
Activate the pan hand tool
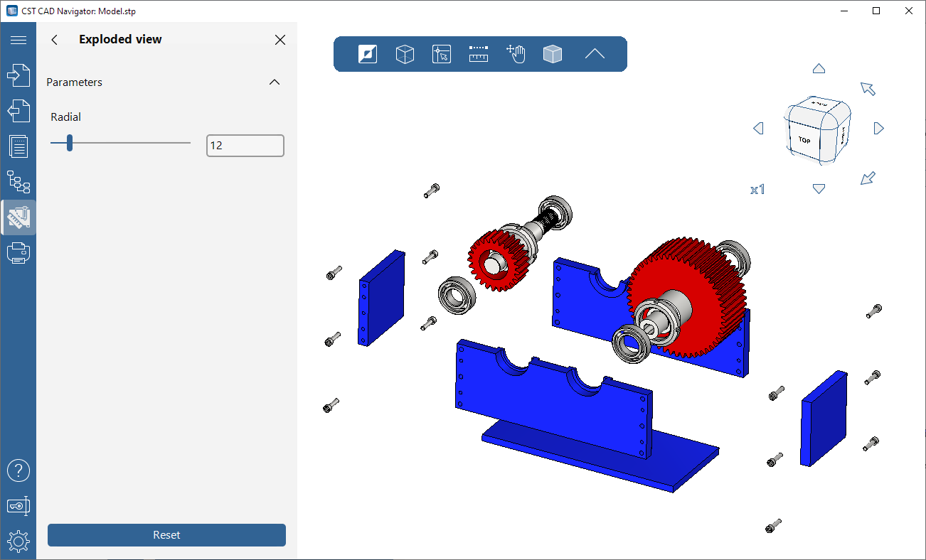tap(516, 54)
